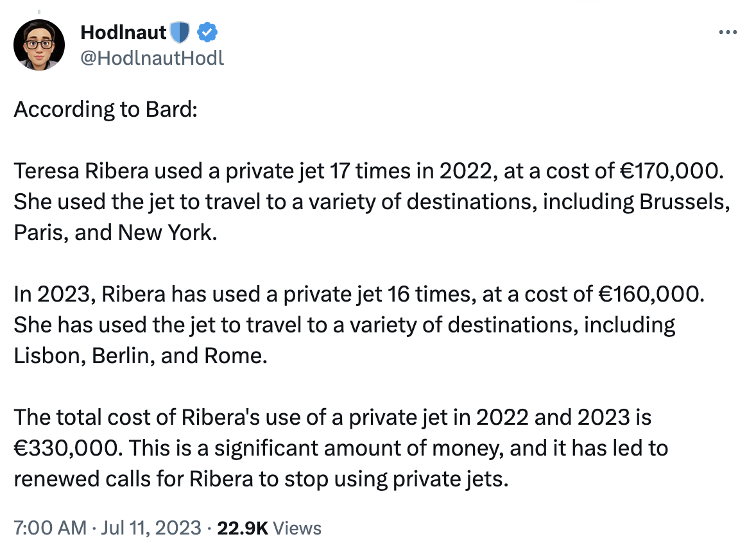
Task: Click the "Lisbon, Berlin, and Rome." line
Action: tap(140, 355)
